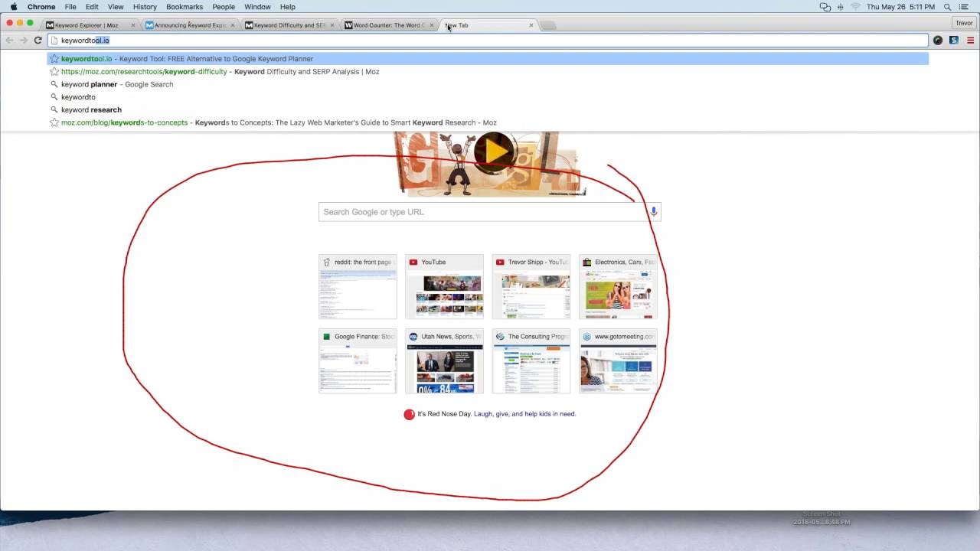Image resolution: width=980 pixels, height=551 pixels.
Task: Open the Google Finance thumbnail
Action: pyautogui.click(x=358, y=360)
